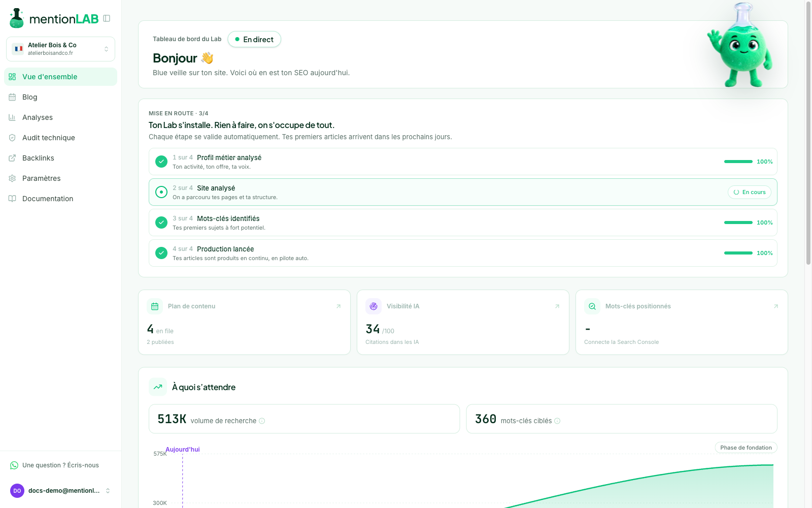The width and height of the screenshot is (812, 508).
Task: Click the WhatsApp contact icon
Action: click(x=14, y=465)
